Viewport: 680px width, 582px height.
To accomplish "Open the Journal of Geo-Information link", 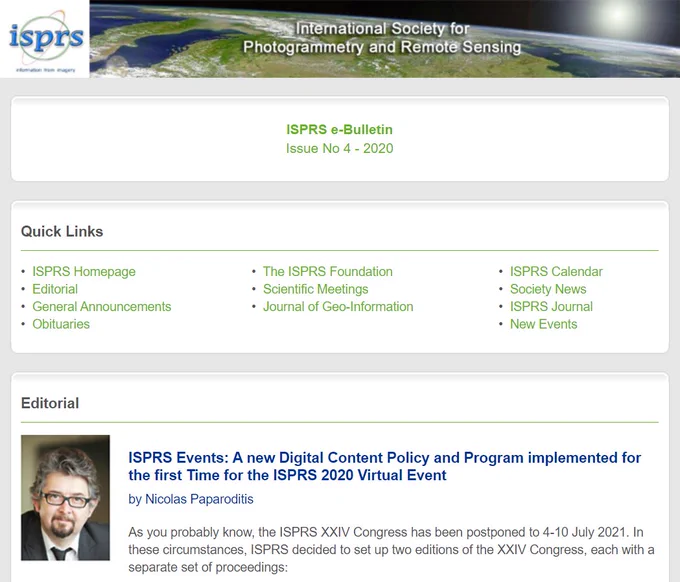I will (x=338, y=307).
